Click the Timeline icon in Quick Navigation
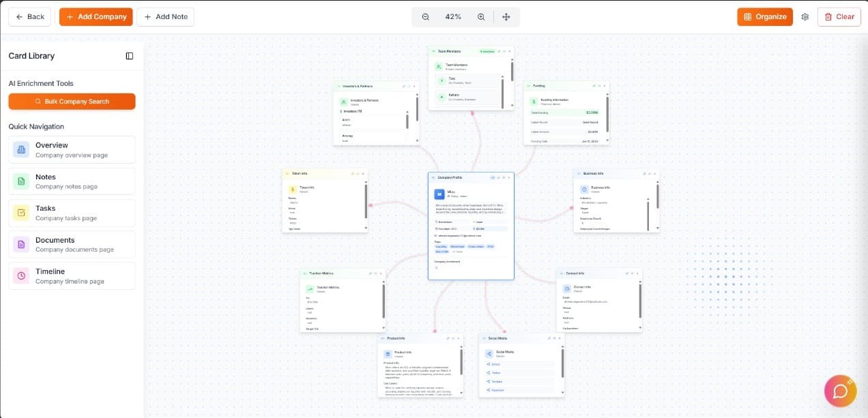This screenshot has width=868, height=418. click(x=23, y=275)
